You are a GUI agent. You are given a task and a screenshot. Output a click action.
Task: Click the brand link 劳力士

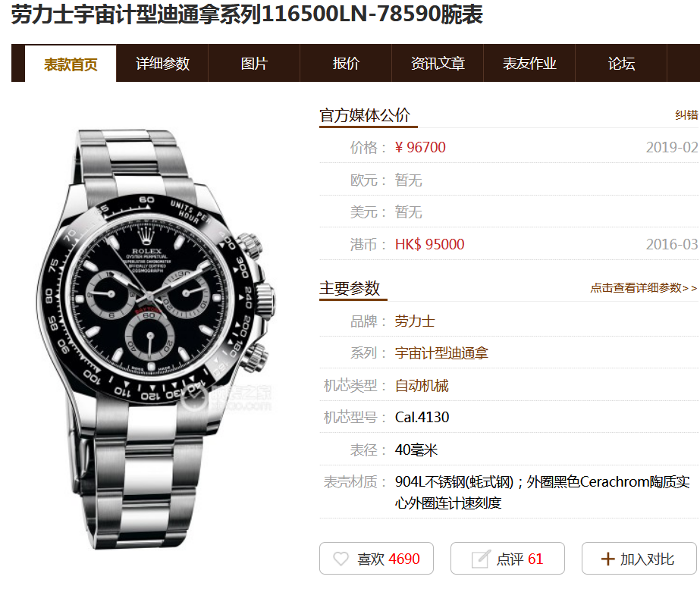[x=415, y=321]
